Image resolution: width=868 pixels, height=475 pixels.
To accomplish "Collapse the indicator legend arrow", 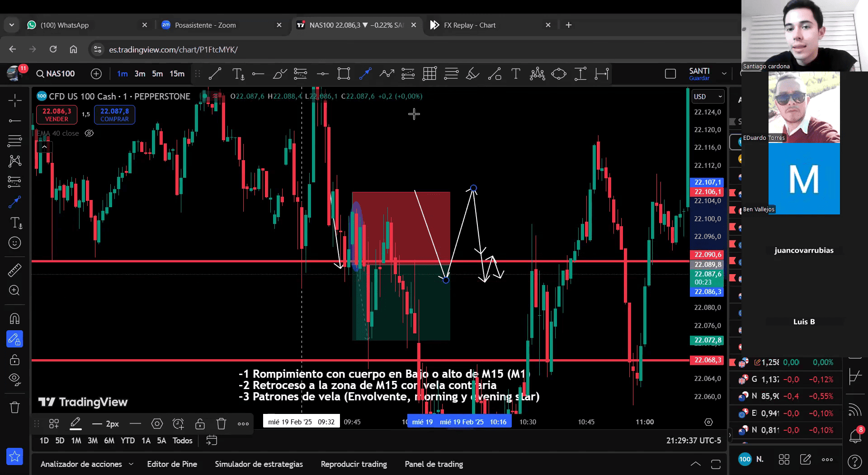I will pyautogui.click(x=44, y=147).
